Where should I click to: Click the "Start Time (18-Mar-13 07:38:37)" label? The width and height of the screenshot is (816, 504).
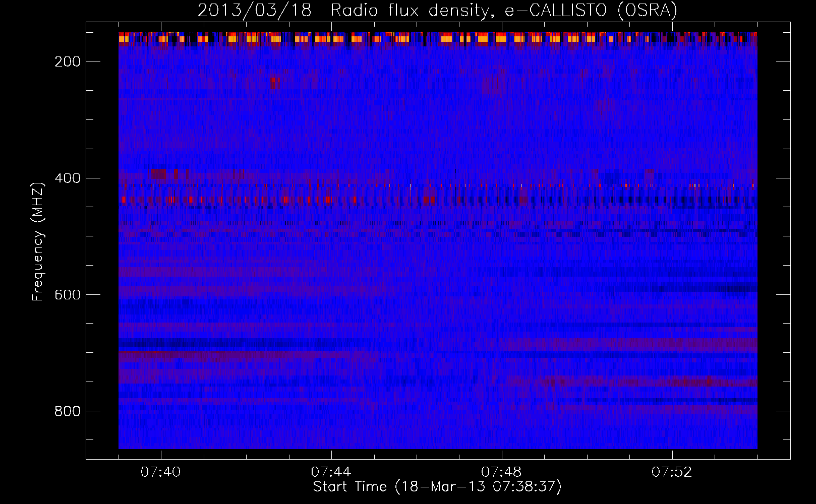[437, 487]
